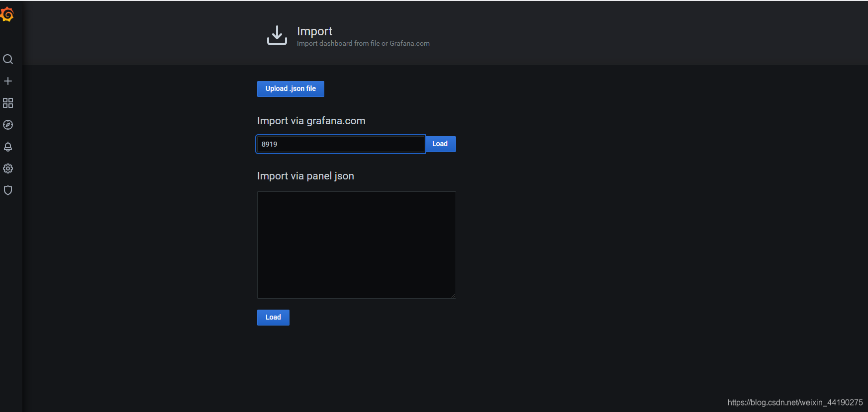Open the Alerting bell icon
The width and height of the screenshot is (868, 412).
(x=8, y=147)
